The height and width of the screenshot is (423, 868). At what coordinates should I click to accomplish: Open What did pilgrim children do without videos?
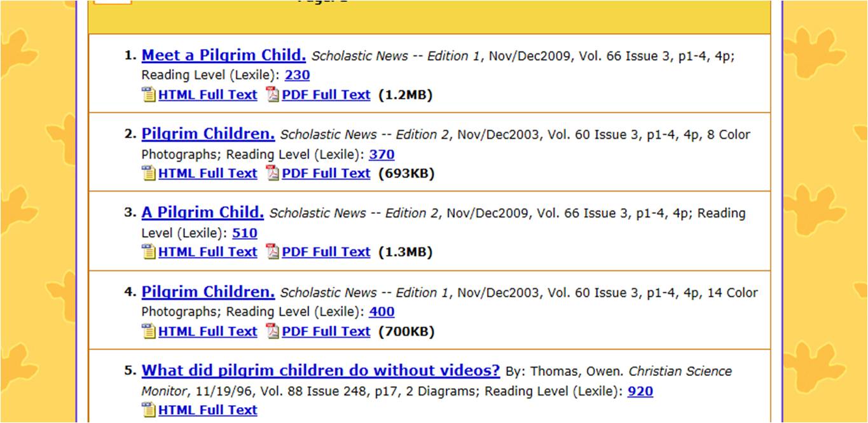[321, 371]
